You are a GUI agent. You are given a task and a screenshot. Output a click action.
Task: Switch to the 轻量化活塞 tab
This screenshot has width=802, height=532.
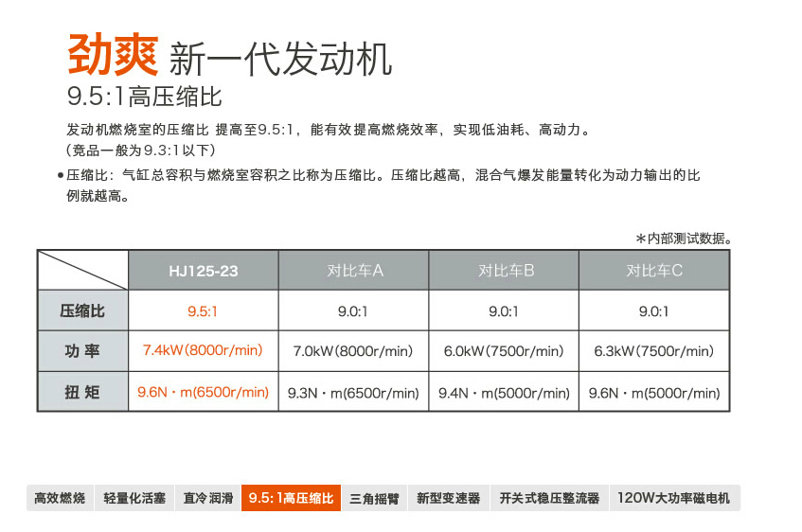point(134,498)
